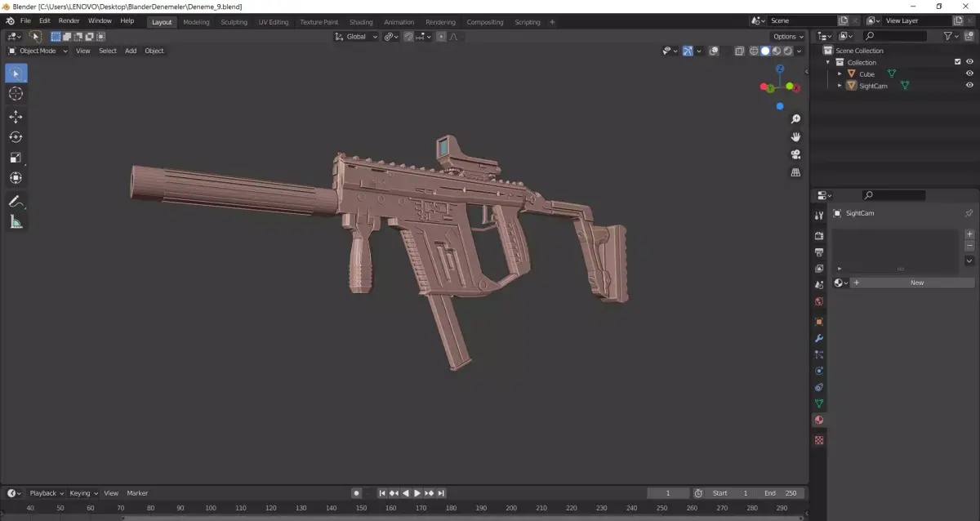Switch to the Modeling workspace tab
This screenshot has width=980, height=521.
[x=196, y=22]
